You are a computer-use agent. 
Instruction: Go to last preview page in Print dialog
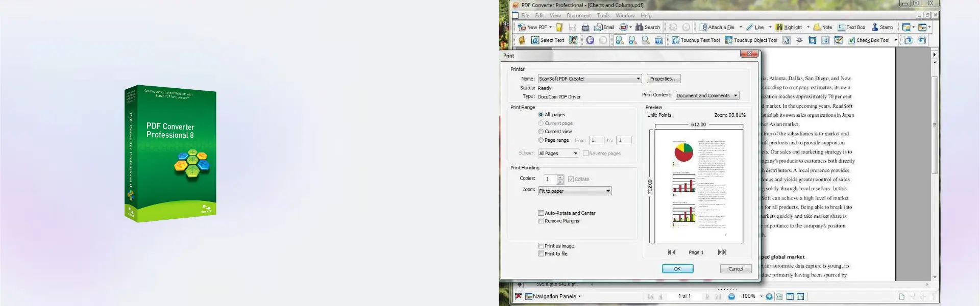[x=722, y=252]
